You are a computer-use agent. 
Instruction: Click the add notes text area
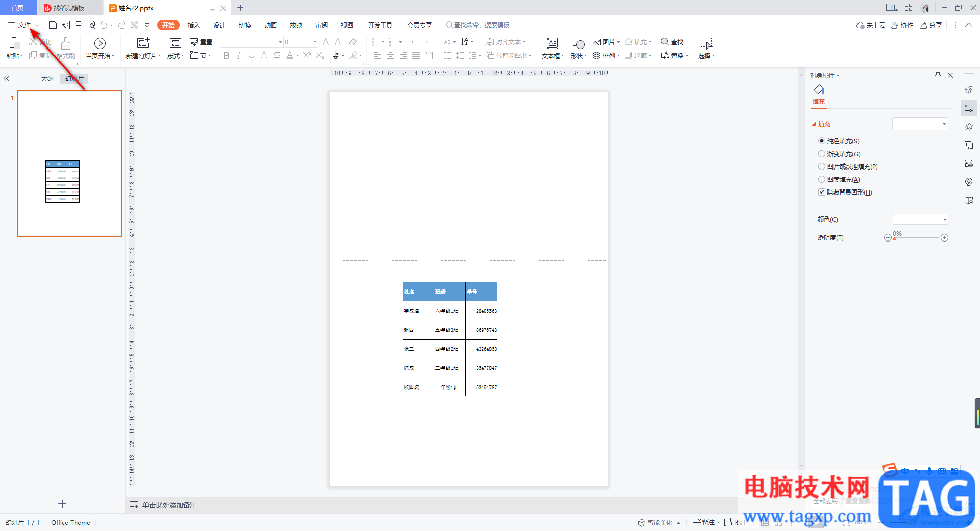tap(169, 505)
